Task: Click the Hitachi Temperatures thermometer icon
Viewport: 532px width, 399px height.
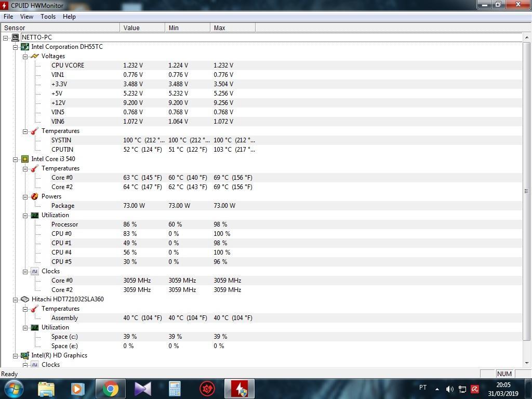Action: (x=35, y=309)
